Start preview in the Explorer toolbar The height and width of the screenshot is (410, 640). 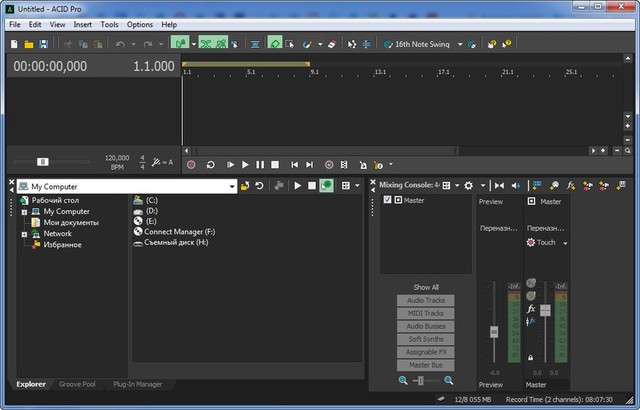click(297, 186)
